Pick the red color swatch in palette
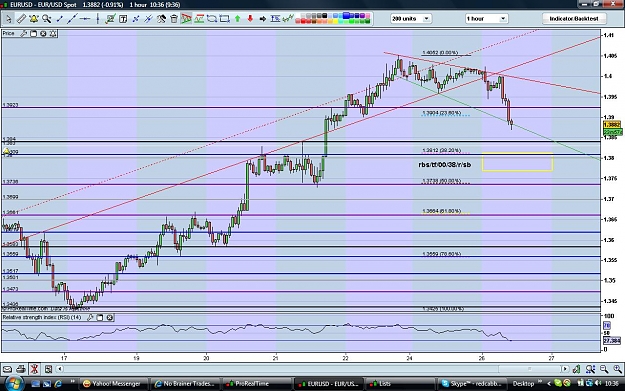The width and height of the screenshot is (625, 391). point(303,21)
